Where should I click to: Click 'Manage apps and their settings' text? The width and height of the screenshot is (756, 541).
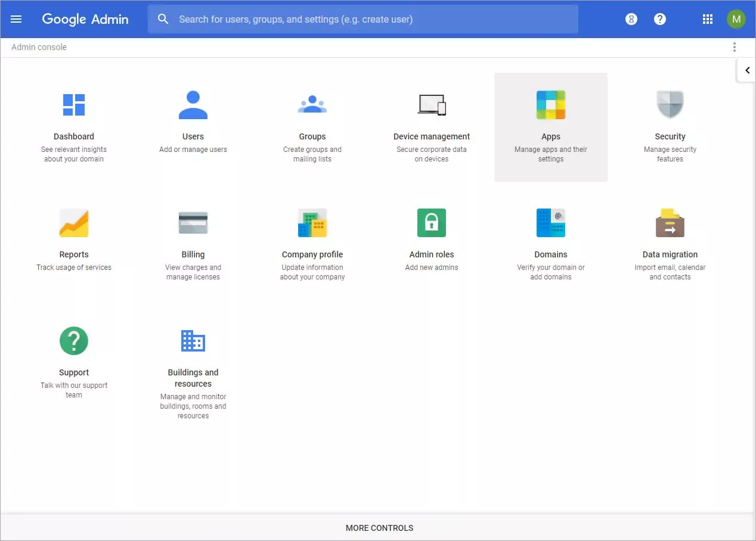point(551,154)
